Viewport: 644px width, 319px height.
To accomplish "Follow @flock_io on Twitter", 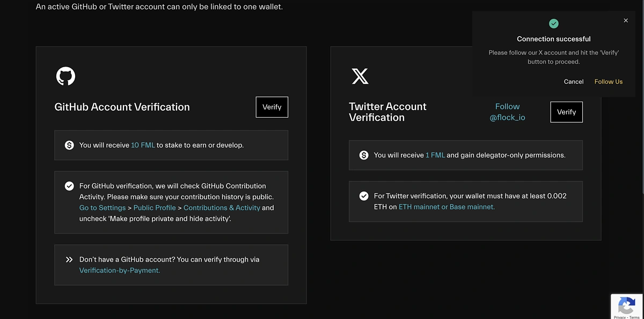I will pyautogui.click(x=508, y=112).
